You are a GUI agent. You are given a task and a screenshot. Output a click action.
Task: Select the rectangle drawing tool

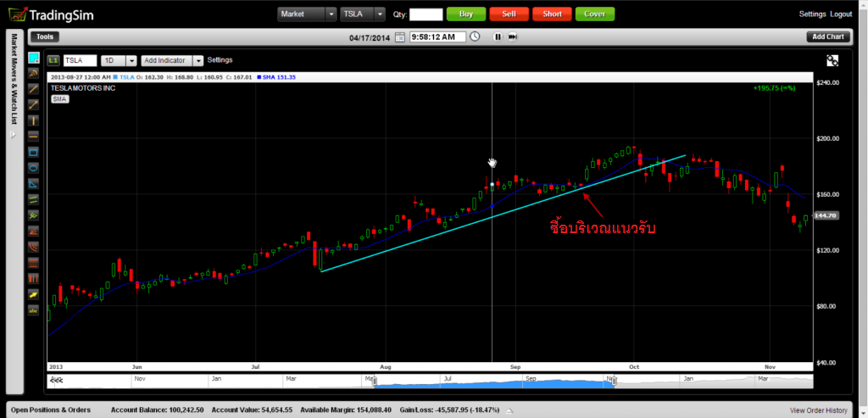click(x=34, y=152)
